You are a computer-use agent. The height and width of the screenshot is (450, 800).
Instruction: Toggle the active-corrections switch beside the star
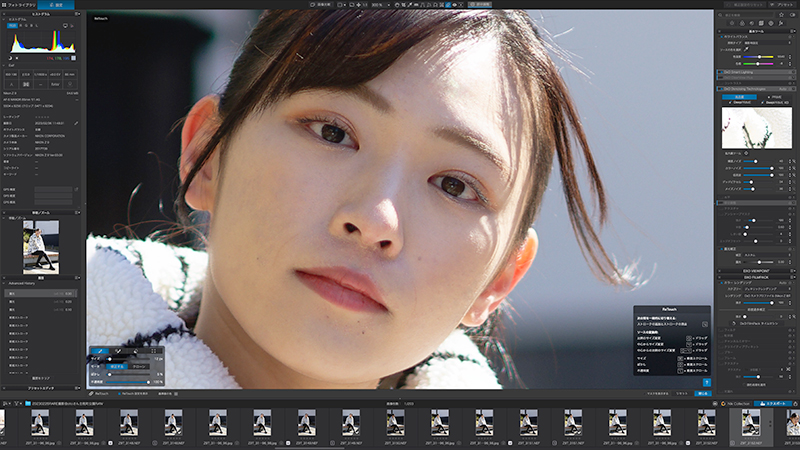tap(792, 15)
